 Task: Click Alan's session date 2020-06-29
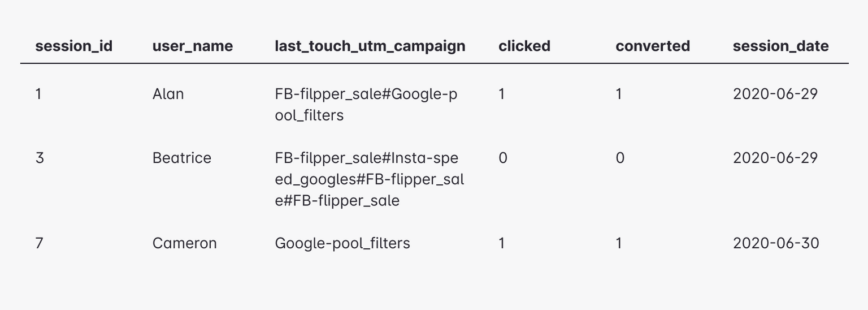point(775,94)
